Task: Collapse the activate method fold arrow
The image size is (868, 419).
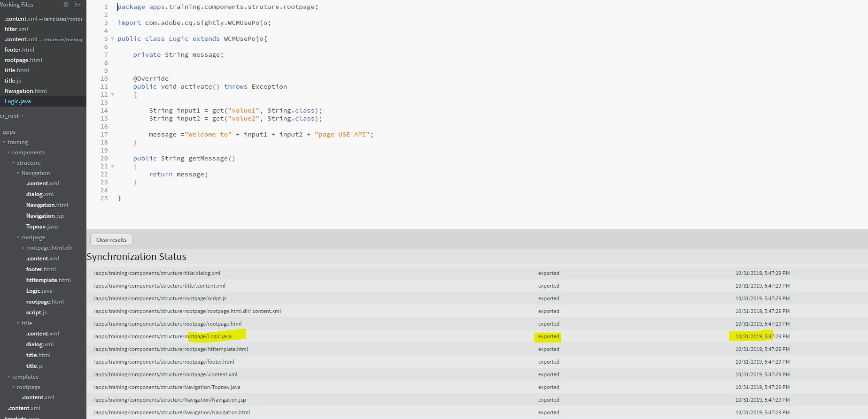Action: pyautogui.click(x=112, y=95)
